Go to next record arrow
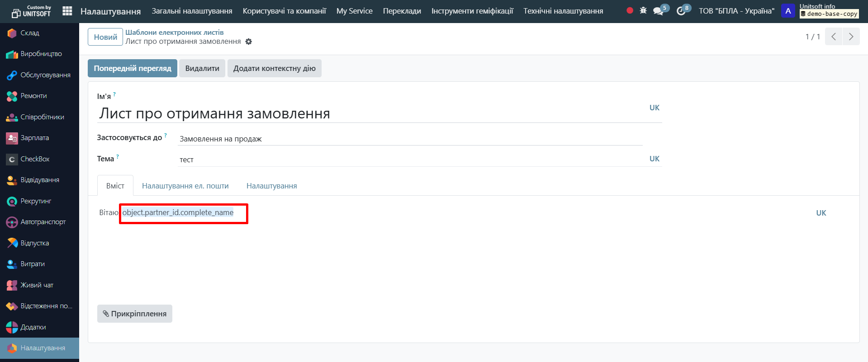Viewport: 868px width, 362px height. tap(851, 37)
